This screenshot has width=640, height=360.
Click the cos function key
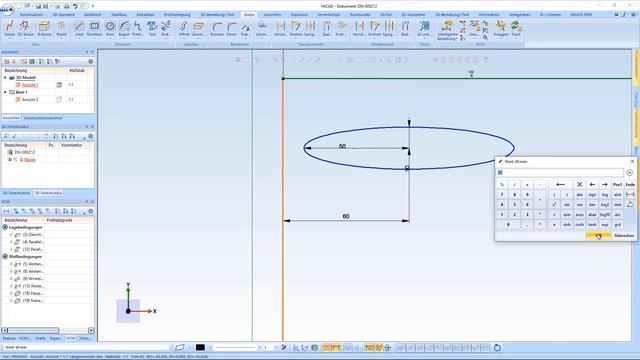click(580, 204)
